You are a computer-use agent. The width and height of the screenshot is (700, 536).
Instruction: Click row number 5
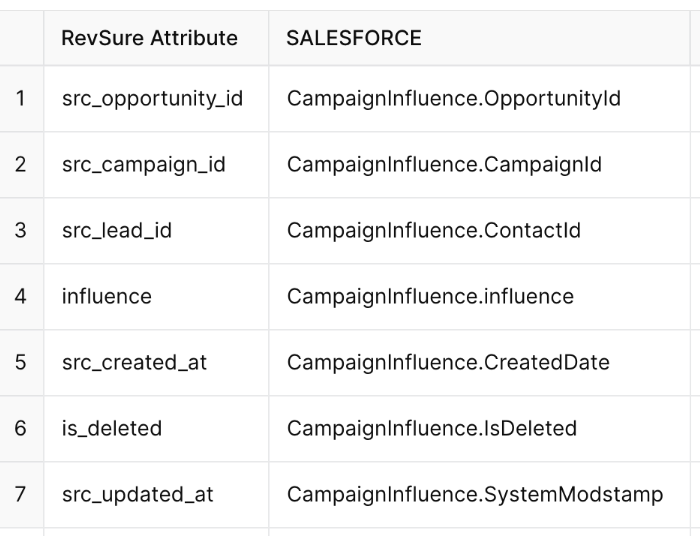[x=21, y=362]
